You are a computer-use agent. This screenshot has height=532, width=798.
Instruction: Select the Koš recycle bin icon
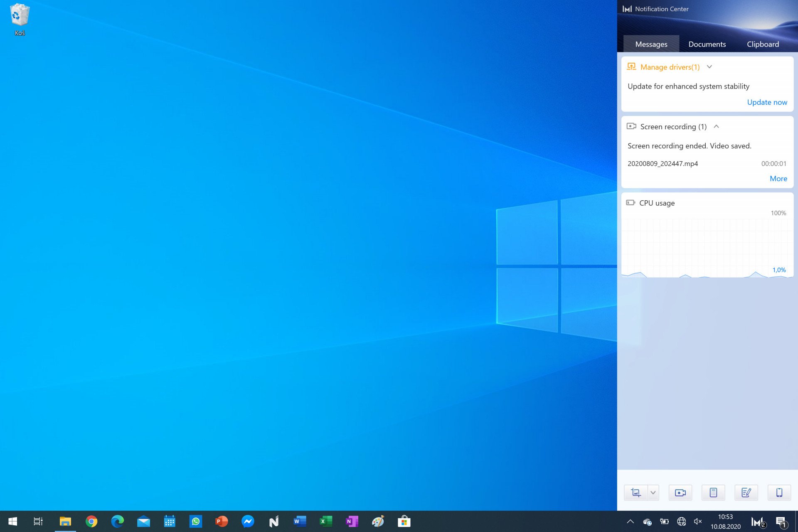(x=20, y=20)
